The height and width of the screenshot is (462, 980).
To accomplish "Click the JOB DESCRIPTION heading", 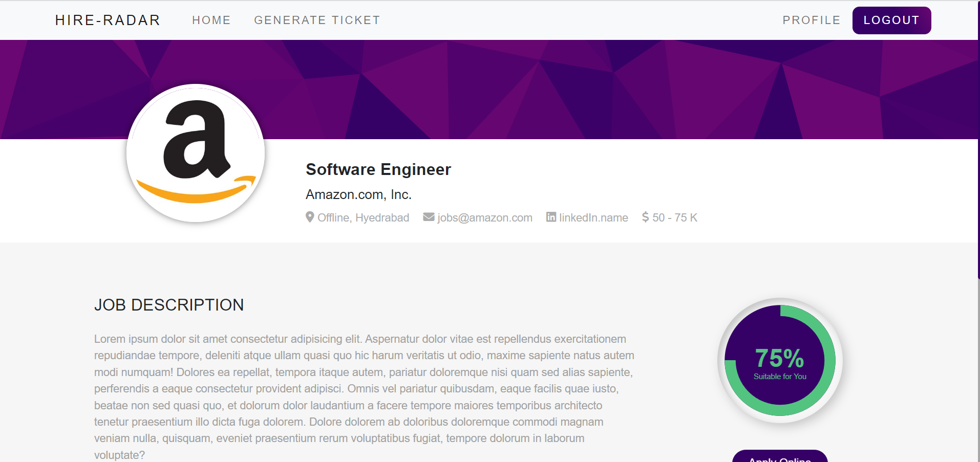I will click(x=169, y=305).
